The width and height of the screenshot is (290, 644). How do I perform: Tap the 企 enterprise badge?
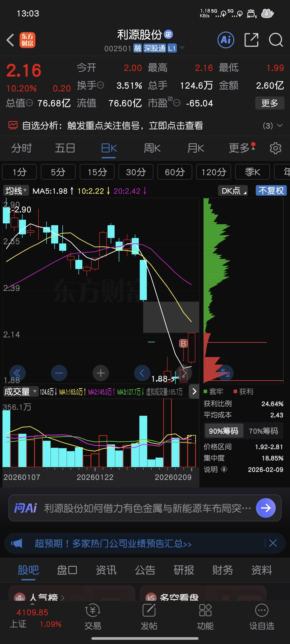[x=168, y=34]
